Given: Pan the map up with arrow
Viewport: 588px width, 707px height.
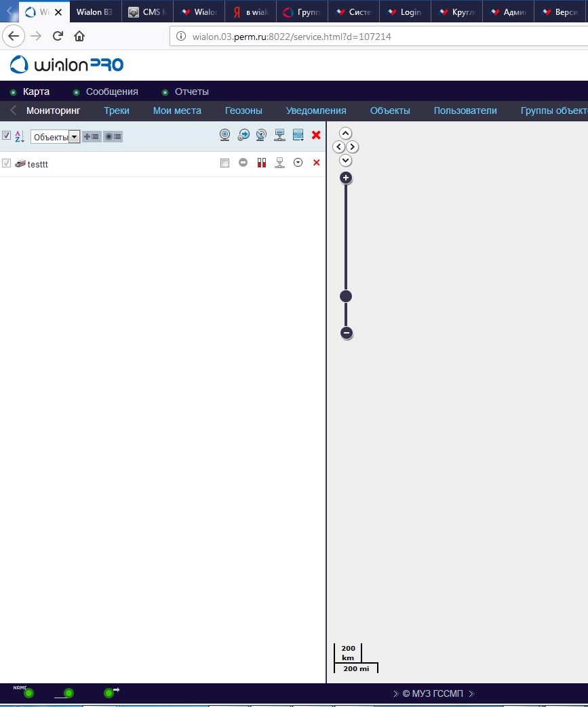Looking at the screenshot, I should point(346,134).
